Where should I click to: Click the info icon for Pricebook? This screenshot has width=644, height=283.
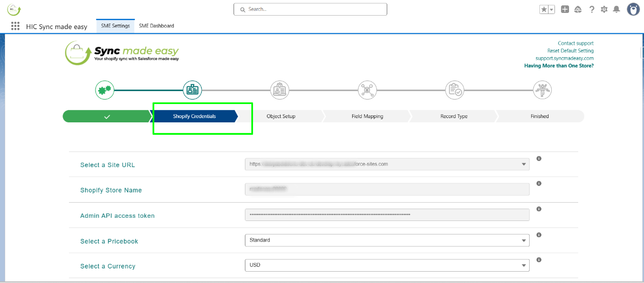[x=539, y=234]
